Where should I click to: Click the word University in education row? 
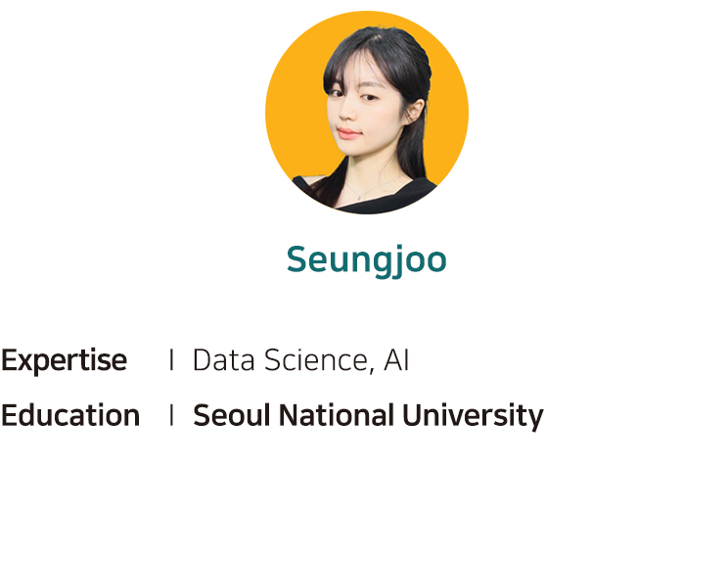pos(473,416)
